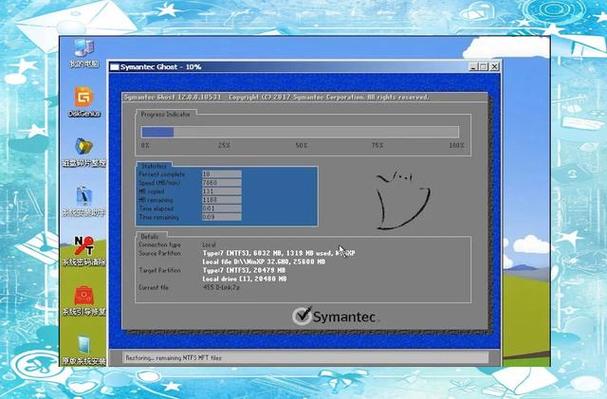Viewport: 607px width, 399px height.
Task: Click the Local drive [1] 20480 MB line
Action: click(x=245, y=279)
